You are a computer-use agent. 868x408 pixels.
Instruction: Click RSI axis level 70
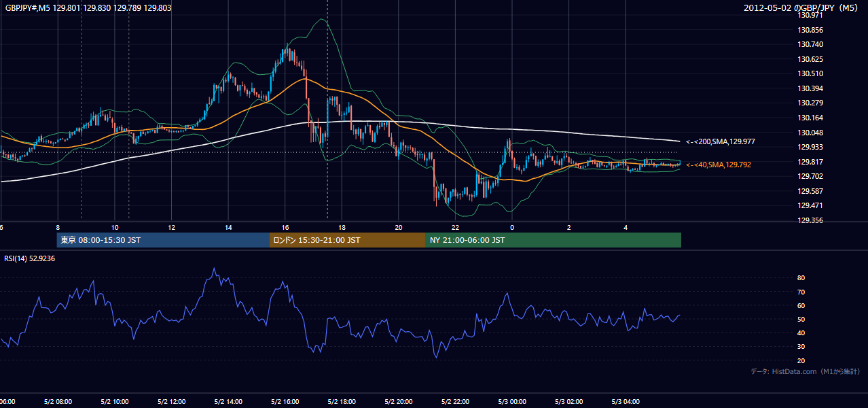pos(801,292)
